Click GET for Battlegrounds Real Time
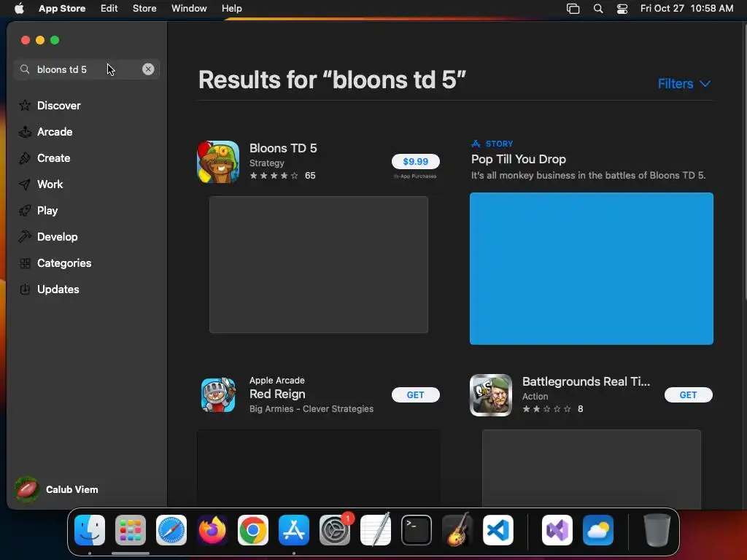Screen dimensions: 747x560 689,394
